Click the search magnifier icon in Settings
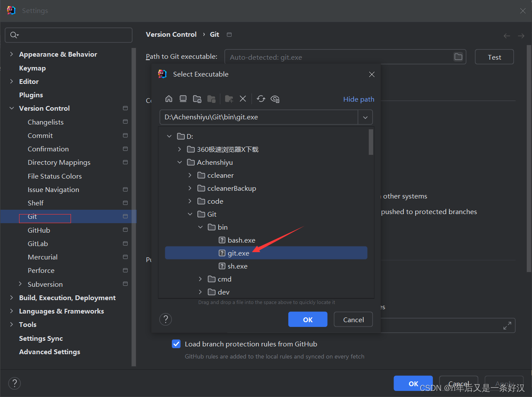 14,35
